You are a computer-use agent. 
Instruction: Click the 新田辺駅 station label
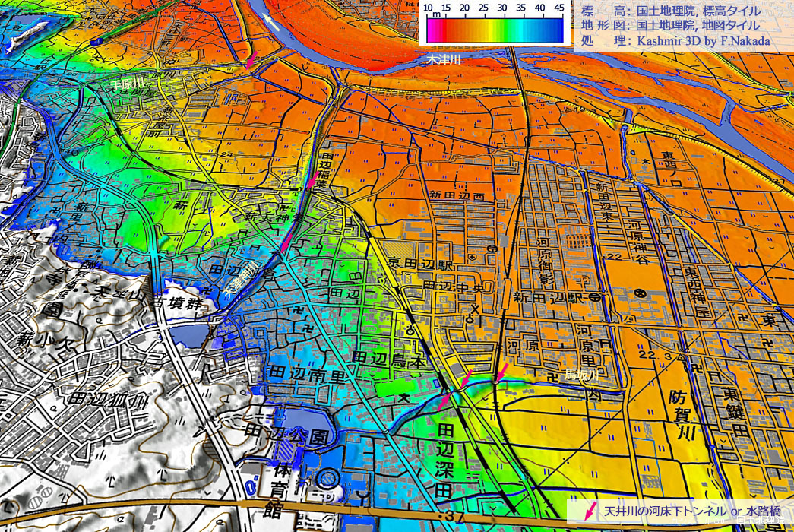[550, 297]
